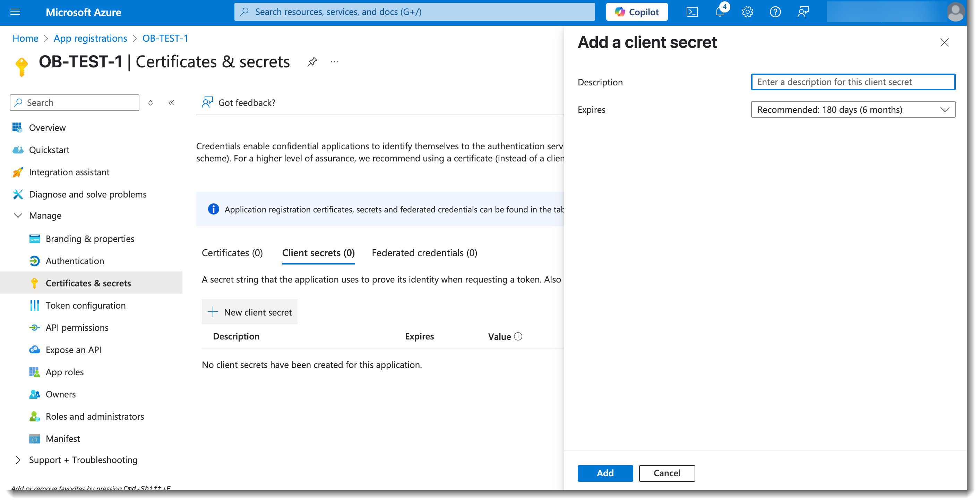The width and height of the screenshot is (980, 504).
Task: Switch to the Certificates (0) tab
Action: click(x=232, y=253)
